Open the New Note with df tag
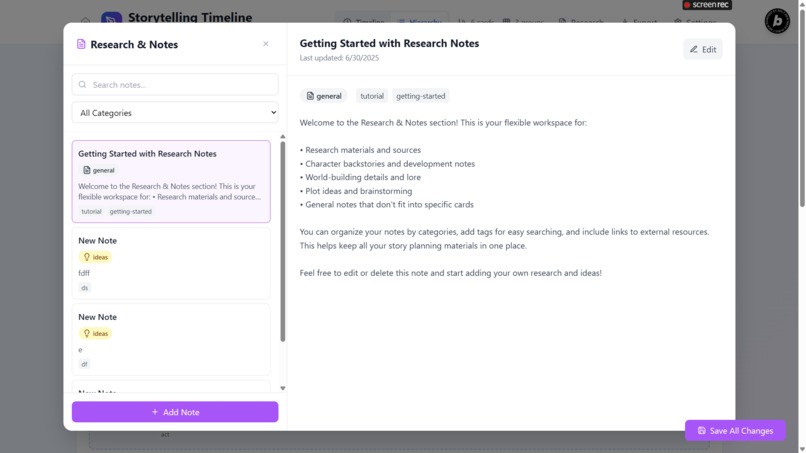Image resolution: width=806 pixels, height=453 pixels. [171, 339]
